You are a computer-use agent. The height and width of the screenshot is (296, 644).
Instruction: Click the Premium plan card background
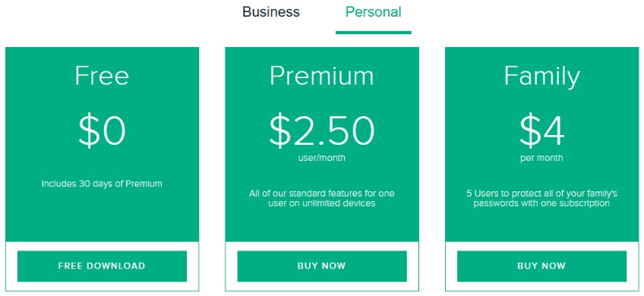[x=322, y=226]
